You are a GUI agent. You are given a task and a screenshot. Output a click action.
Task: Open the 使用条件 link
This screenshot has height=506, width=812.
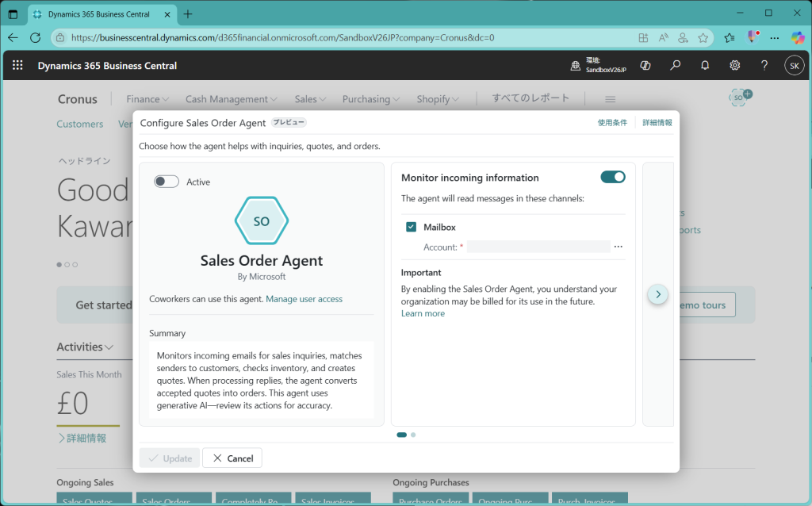pyautogui.click(x=612, y=123)
